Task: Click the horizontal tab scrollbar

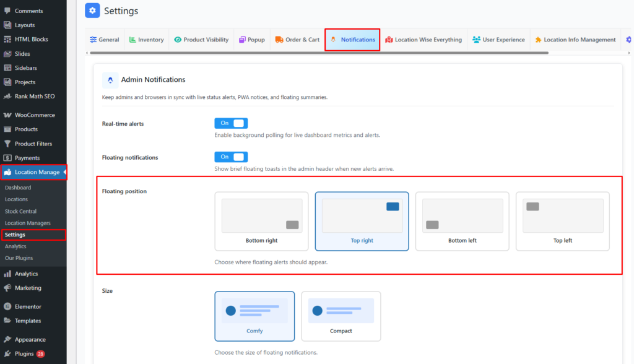Action: pos(316,53)
